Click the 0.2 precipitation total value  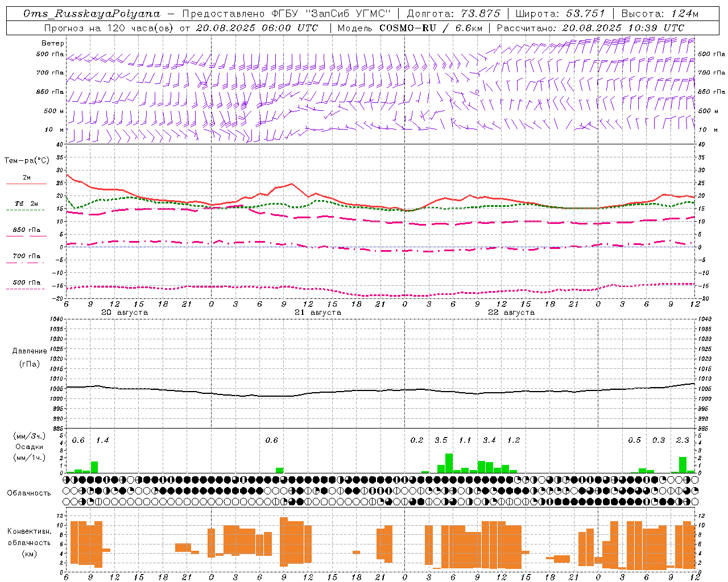point(417,440)
